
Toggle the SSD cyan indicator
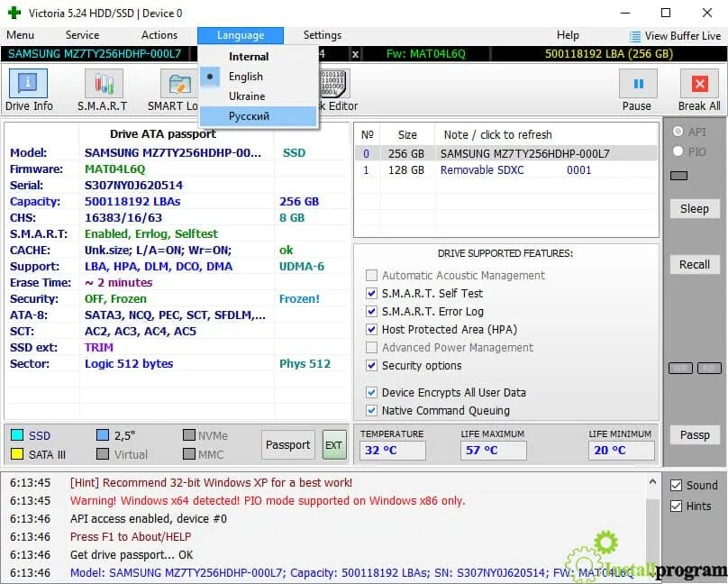coord(17,435)
